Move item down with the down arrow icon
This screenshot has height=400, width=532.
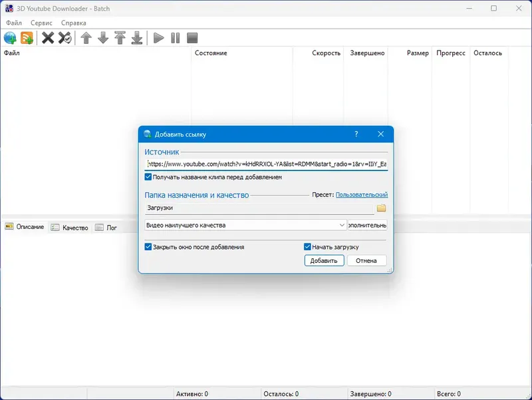103,38
